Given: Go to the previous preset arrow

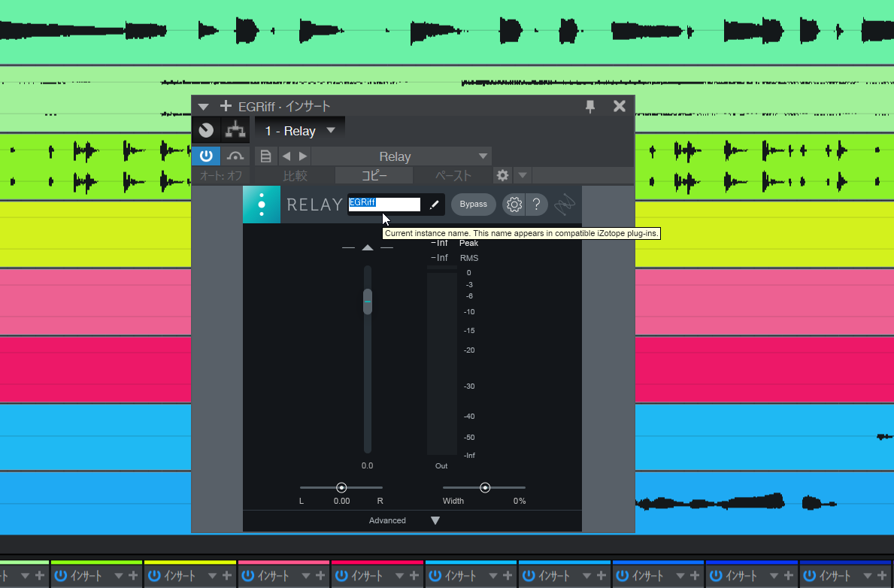Looking at the screenshot, I should 286,156.
